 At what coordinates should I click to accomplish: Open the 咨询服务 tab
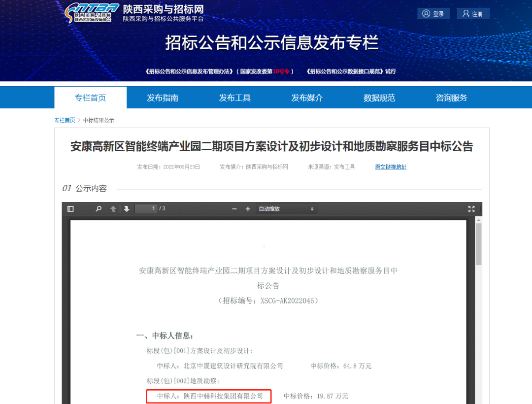tap(452, 98)
